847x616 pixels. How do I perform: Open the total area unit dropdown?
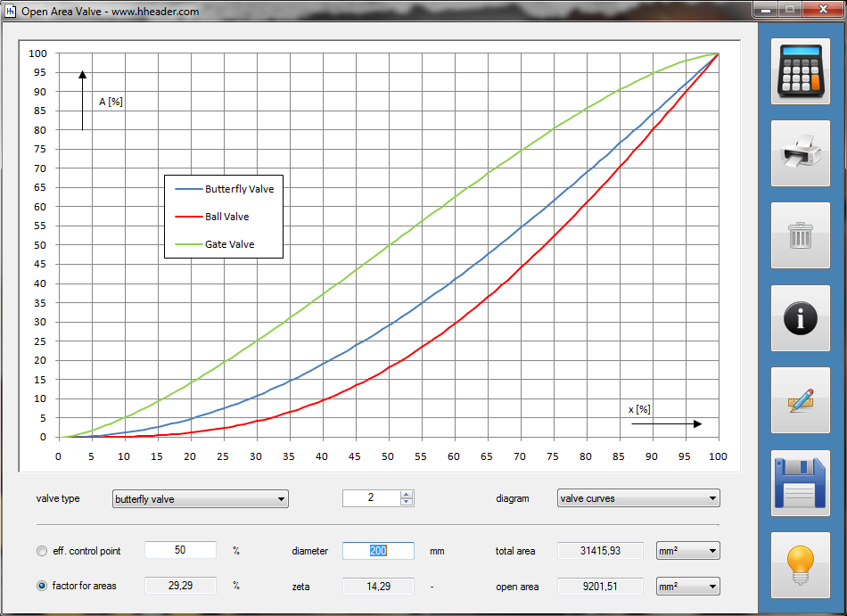(688, 551)
